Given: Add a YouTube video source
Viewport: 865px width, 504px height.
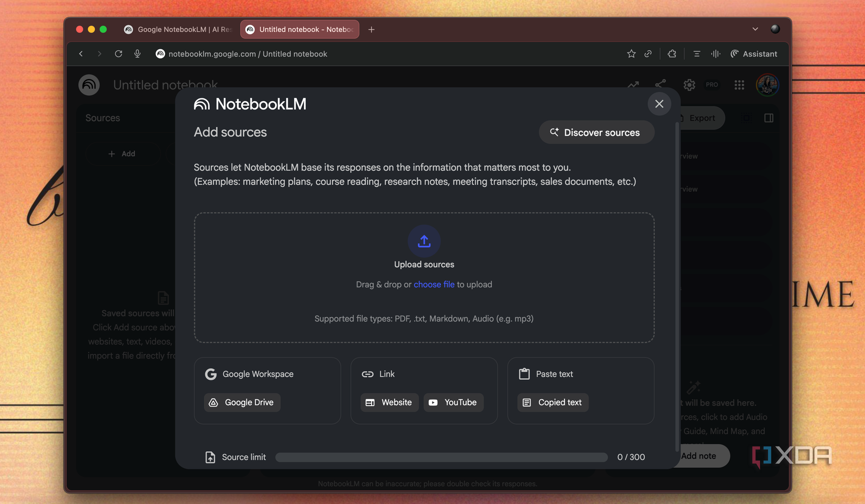Looking at the screenshot, I should 453,402.
